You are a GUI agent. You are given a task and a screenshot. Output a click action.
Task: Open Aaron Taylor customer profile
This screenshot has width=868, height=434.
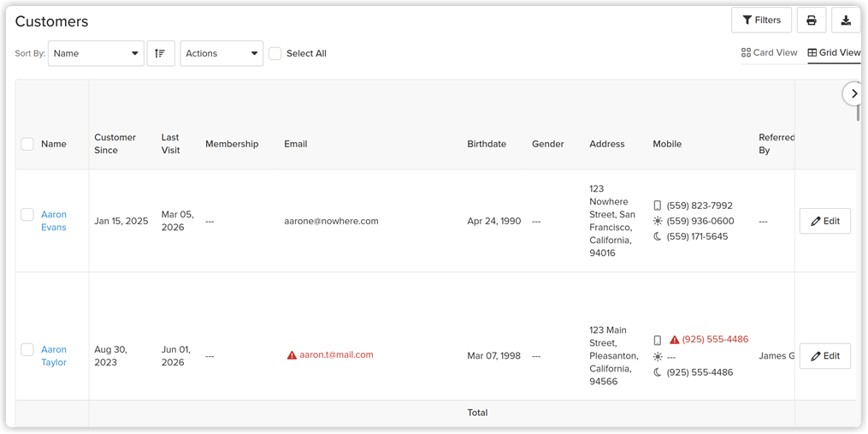(x=54, y=356)
